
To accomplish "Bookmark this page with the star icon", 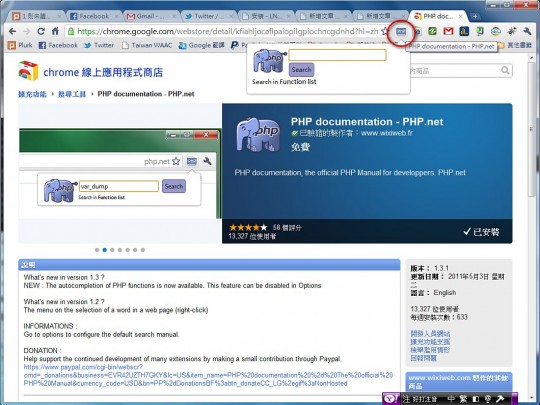I will coord(385,31).
